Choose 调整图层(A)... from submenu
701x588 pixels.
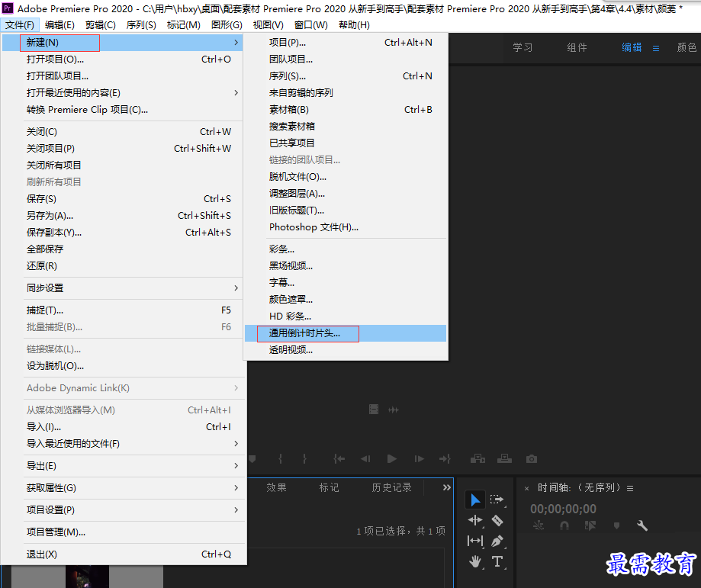[346, 194]
